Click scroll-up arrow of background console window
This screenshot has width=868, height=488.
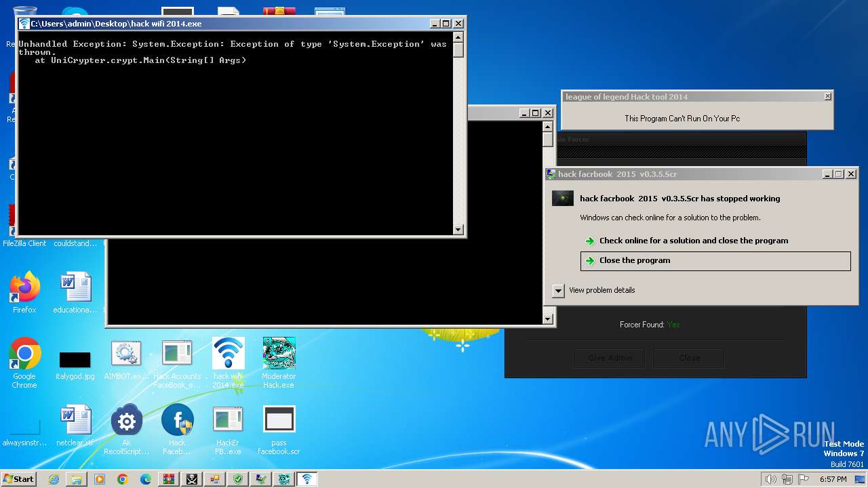[548, 127]
